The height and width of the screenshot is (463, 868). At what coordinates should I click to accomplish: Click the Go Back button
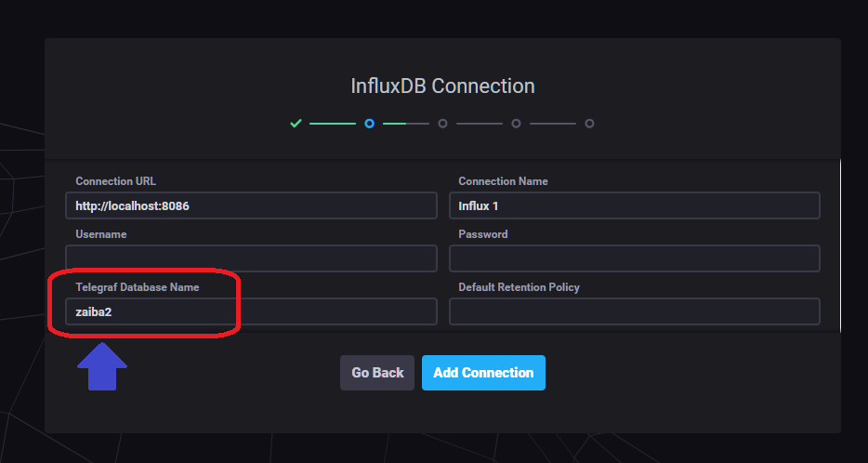tap(377, 373)
